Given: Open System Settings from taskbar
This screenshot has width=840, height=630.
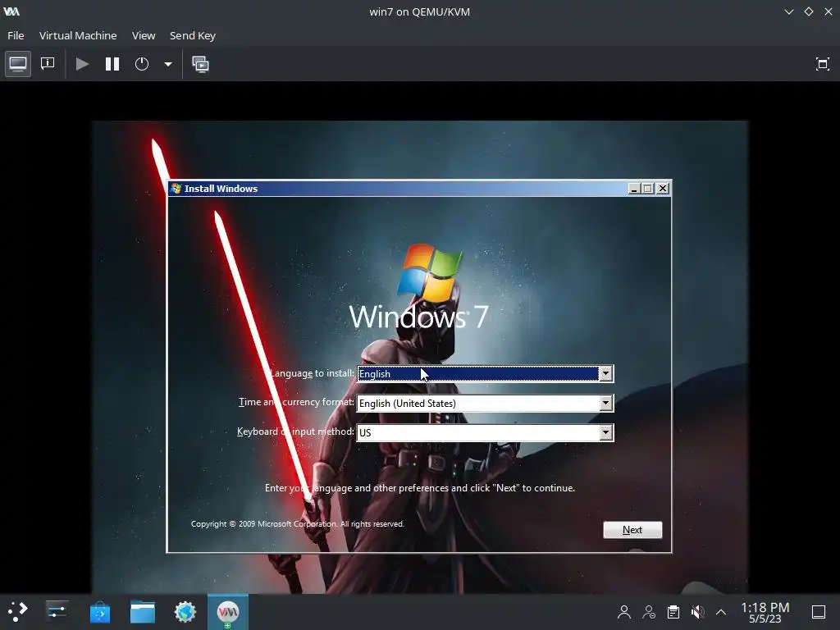Looking at the screenshot, I should tap(57, 611).
